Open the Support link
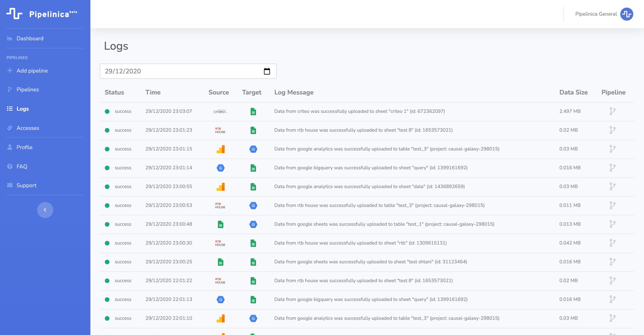 [26, 185]
